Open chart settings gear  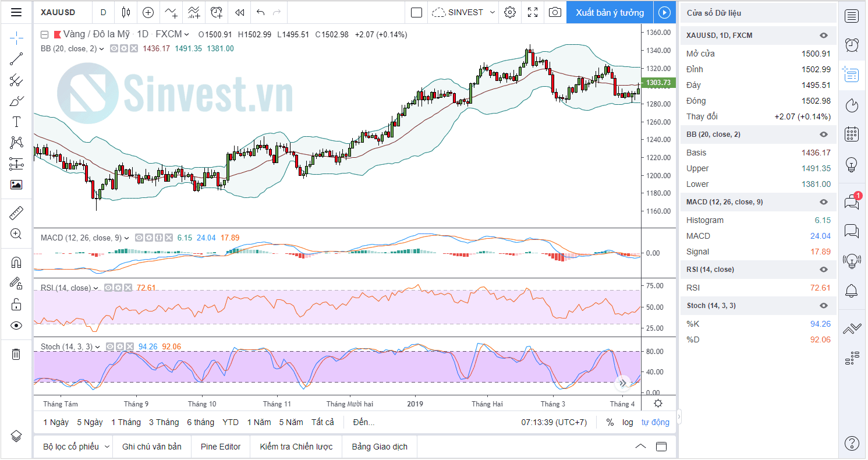click(x=510, y=12)
